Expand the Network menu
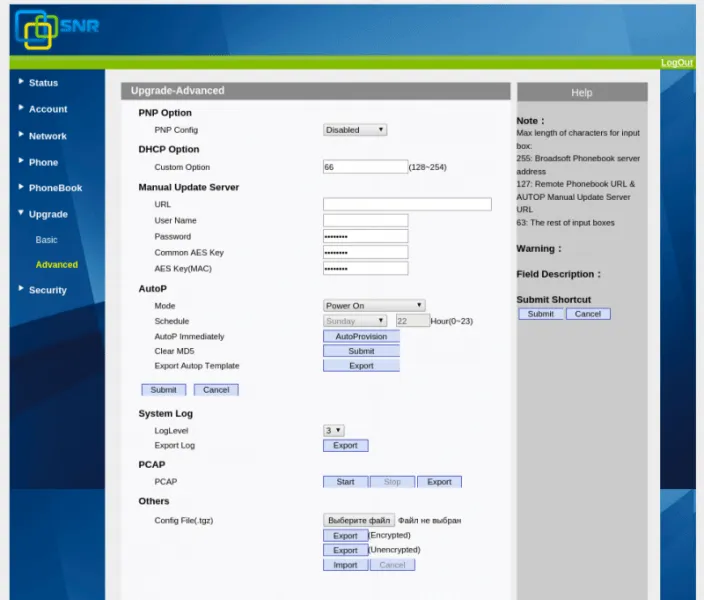Image resolution: width=704 pixels, height=600 pixels. click(x=48, y=136)
